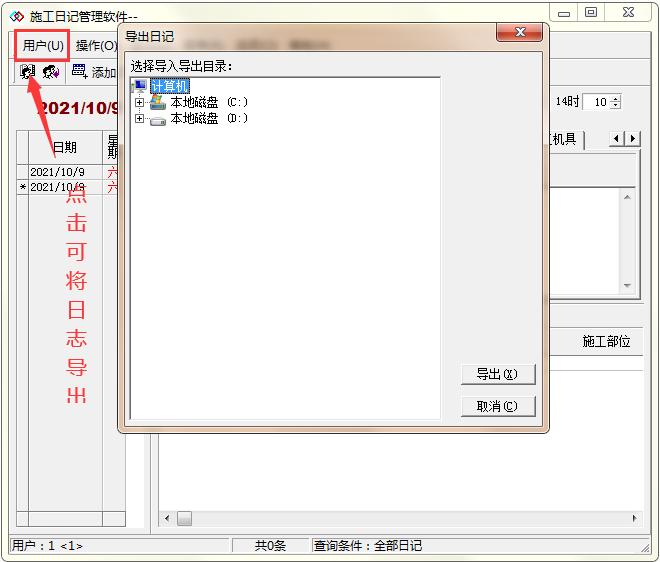The width and height of the screenshot is (660, 562).
Task: Select the computer icon in the directory tree
Action: (x=139, y=86)
